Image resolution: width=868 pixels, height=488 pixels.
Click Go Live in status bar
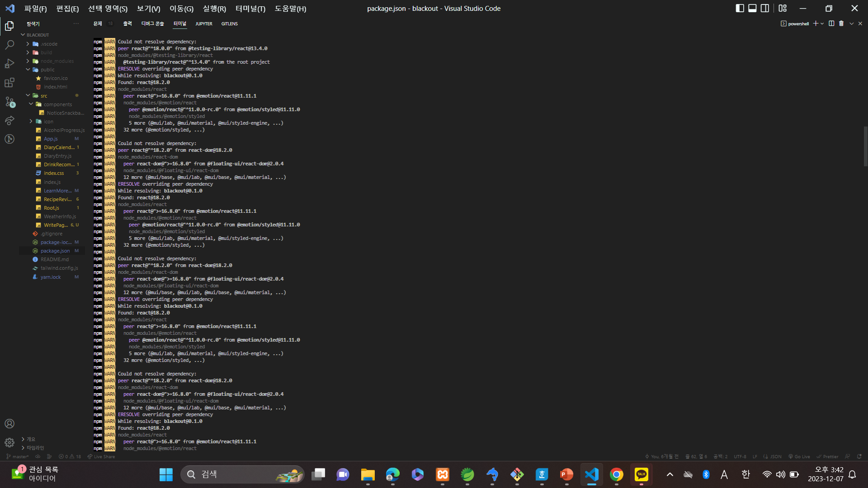pyautogui.click(x=799, y=456)
